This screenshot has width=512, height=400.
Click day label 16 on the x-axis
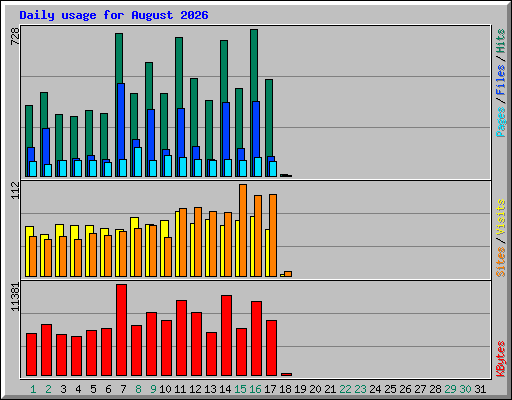pyautogui.click(x=255, y=389)
